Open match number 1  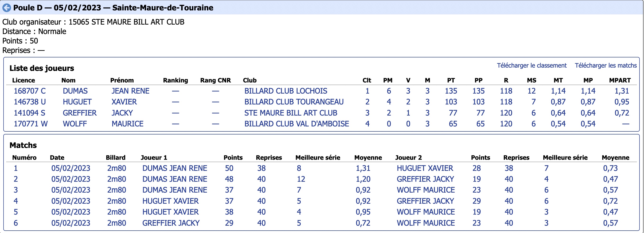pyautogui.click(x=16, y=168)
